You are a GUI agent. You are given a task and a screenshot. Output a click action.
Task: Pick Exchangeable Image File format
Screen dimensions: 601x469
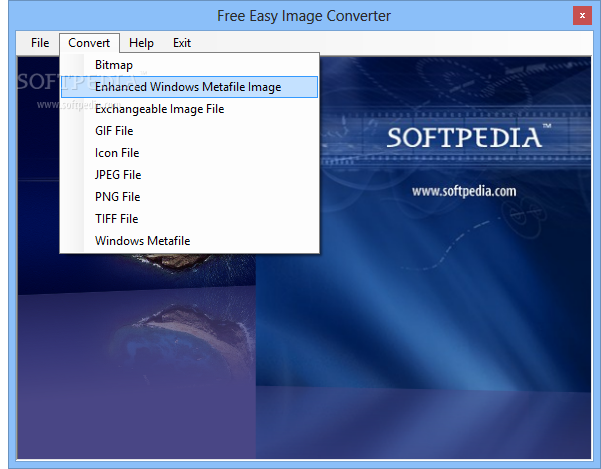point(189,109)
